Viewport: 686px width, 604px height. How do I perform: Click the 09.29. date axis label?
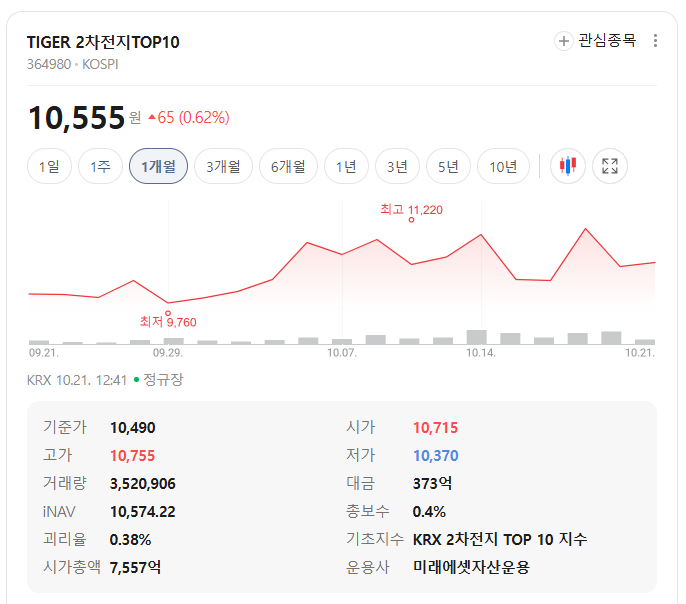click(168, 353)
